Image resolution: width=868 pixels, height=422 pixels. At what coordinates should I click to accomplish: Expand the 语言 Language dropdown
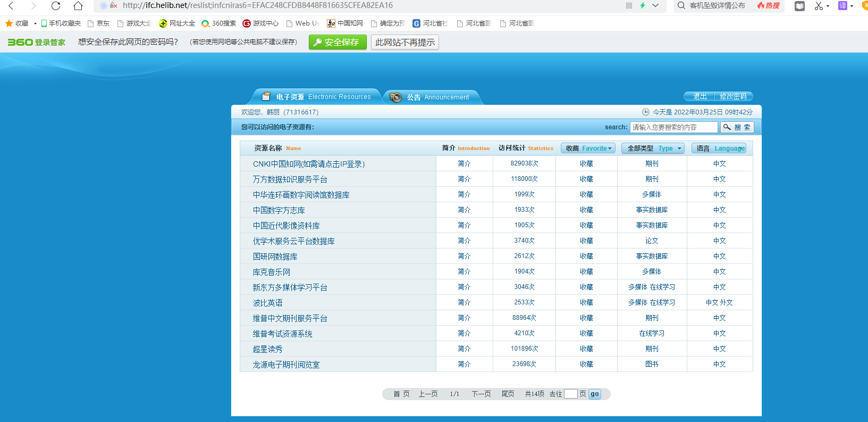coord(719,148)
